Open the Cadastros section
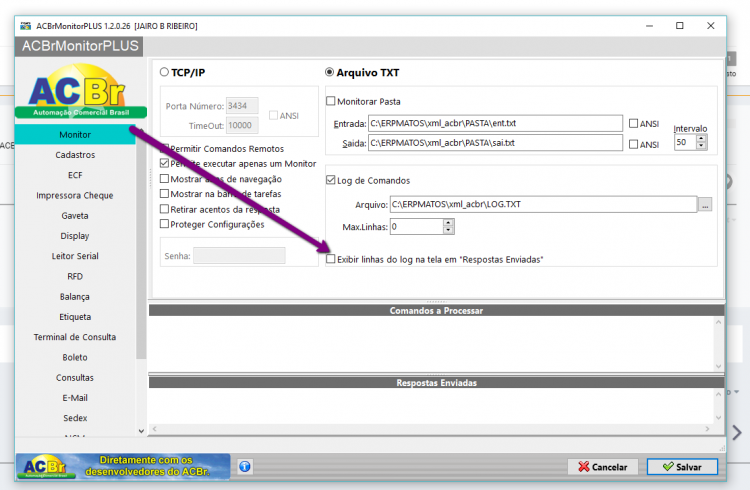The height and width of the screenshot is (490, 750). [75, 155]
